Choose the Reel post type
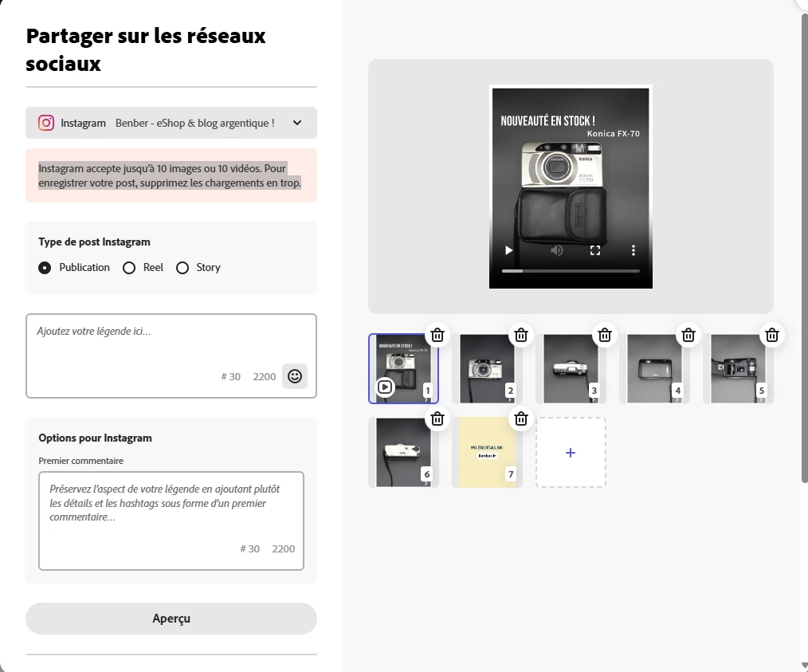The image size is (808, 672). point(143,268)
